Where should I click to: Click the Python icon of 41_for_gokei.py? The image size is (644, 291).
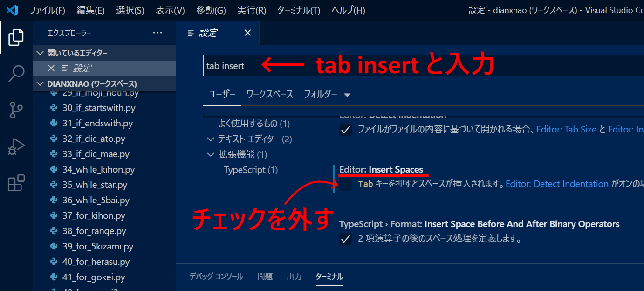(x=54, y=277)
